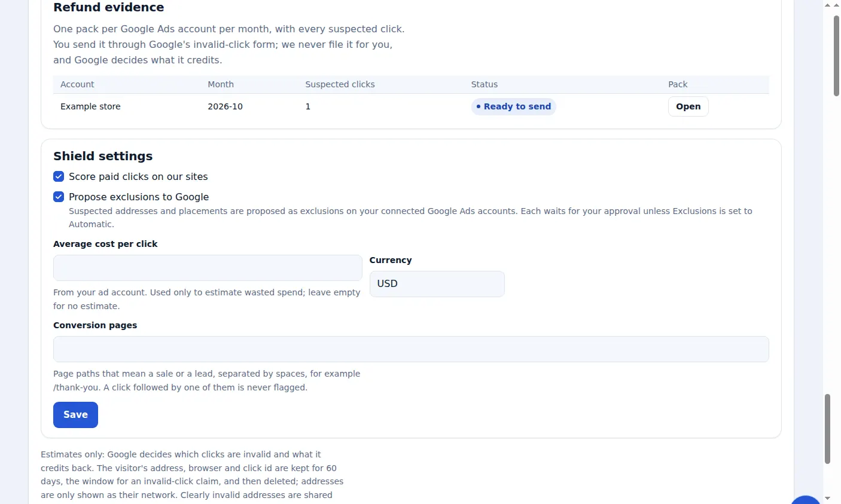Click the 'Conversion pages' label
This screenshot has width=841, height=504.
(95, 325)
